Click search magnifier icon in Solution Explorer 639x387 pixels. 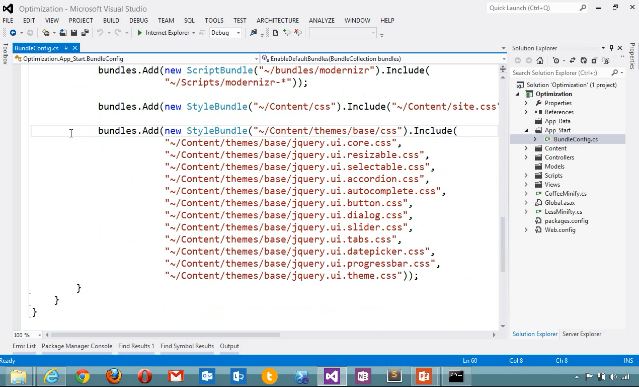[615, 73]
